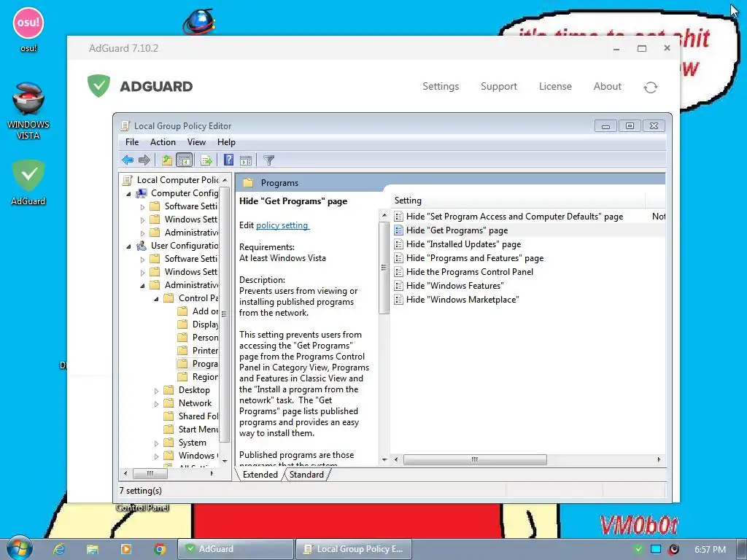Expand the System tree folder
The width and height of the screenshot is (747, 560).
(x=156, y=443)
